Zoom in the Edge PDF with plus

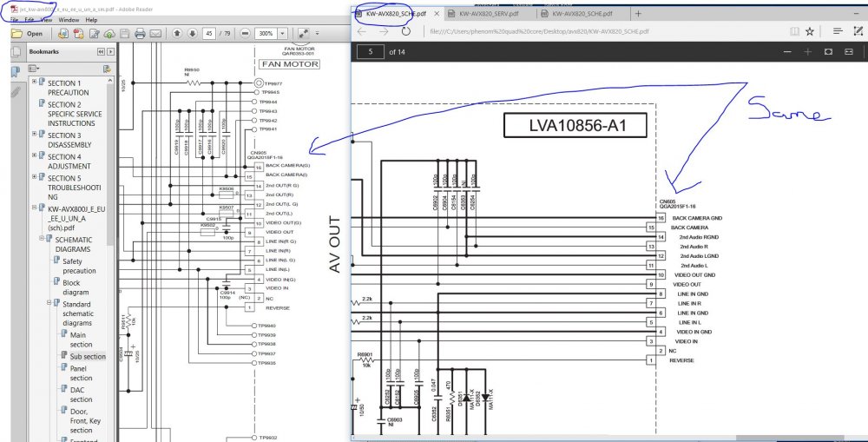(807, 51)
